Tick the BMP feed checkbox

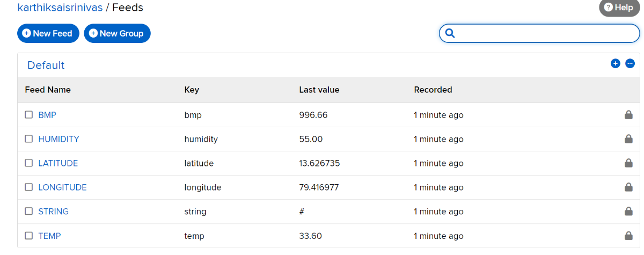29,115
